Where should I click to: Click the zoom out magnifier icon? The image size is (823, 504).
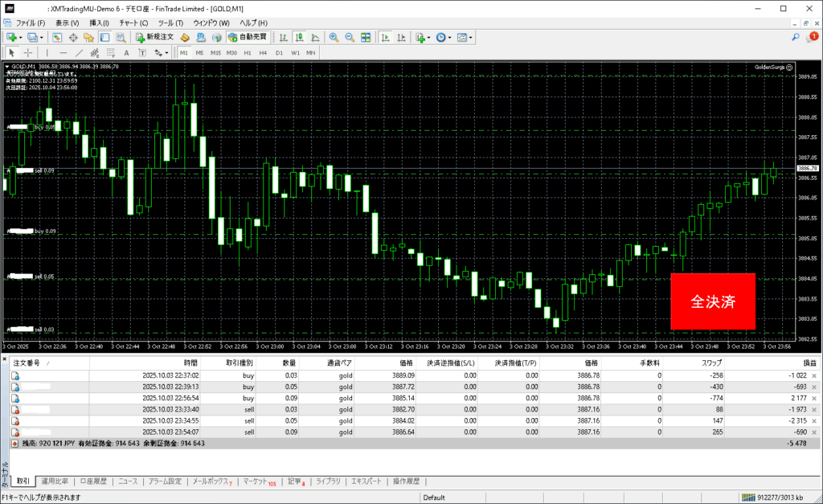tap(350, 37)
